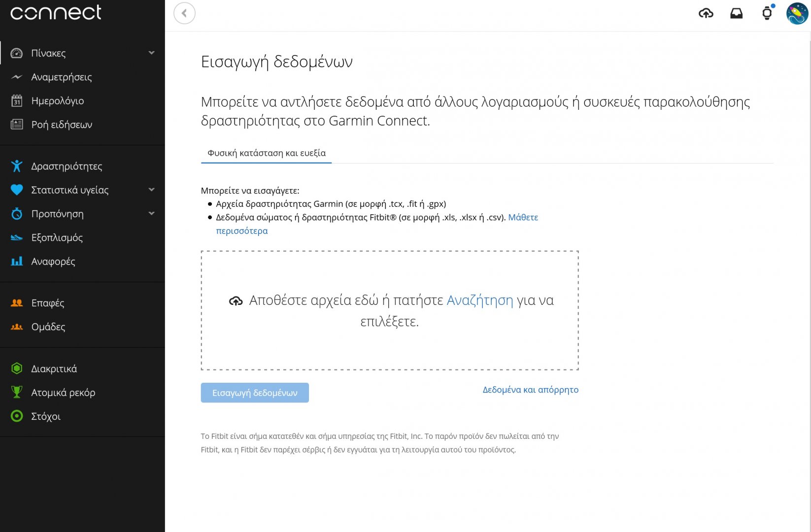
Task: Click the Επαφές people icon
Action: pyautogui.click(x=17, y=302)
